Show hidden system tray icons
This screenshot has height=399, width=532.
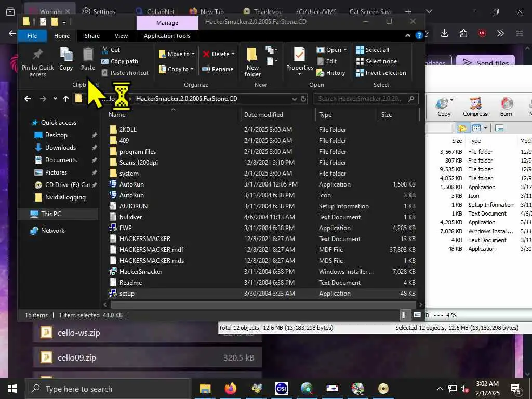pos(440,389)
